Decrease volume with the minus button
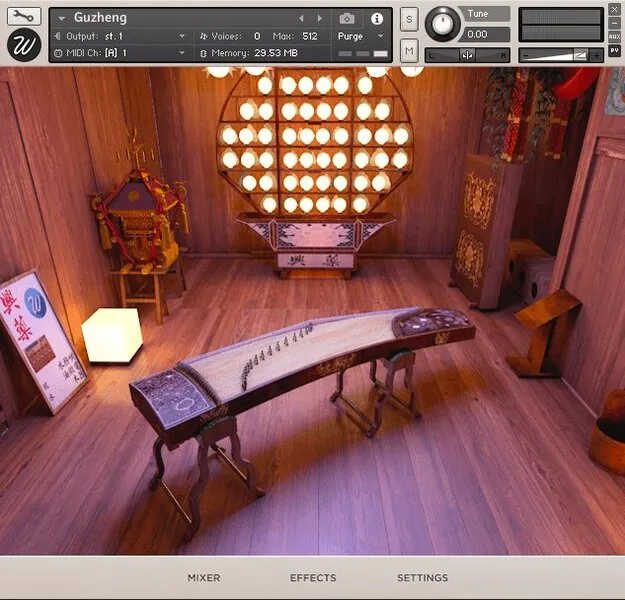625x600 pixels. 525,55
